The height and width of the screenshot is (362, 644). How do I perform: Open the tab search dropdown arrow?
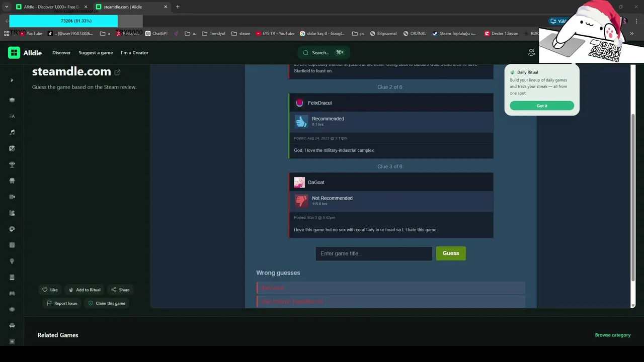coord(6,7)
